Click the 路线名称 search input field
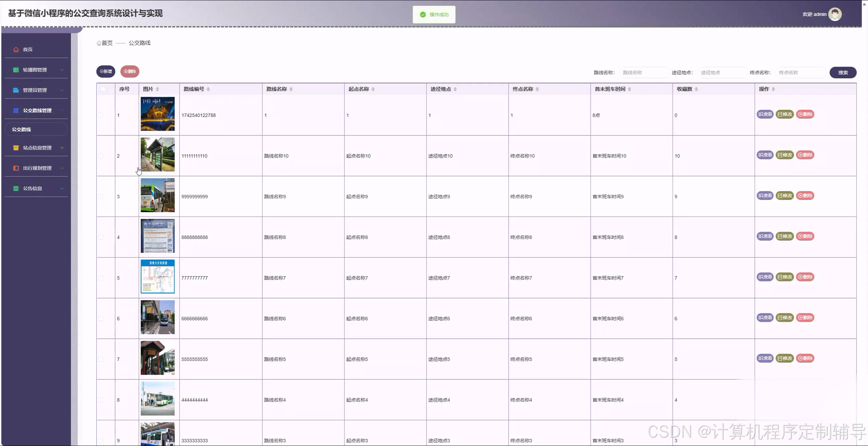 click(x=644, y=73)
